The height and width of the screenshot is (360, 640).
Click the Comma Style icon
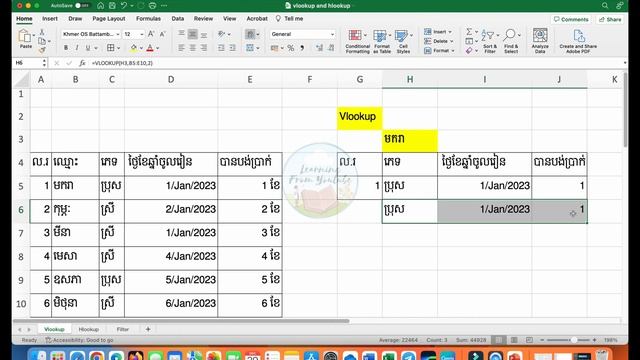pos(302,48)
